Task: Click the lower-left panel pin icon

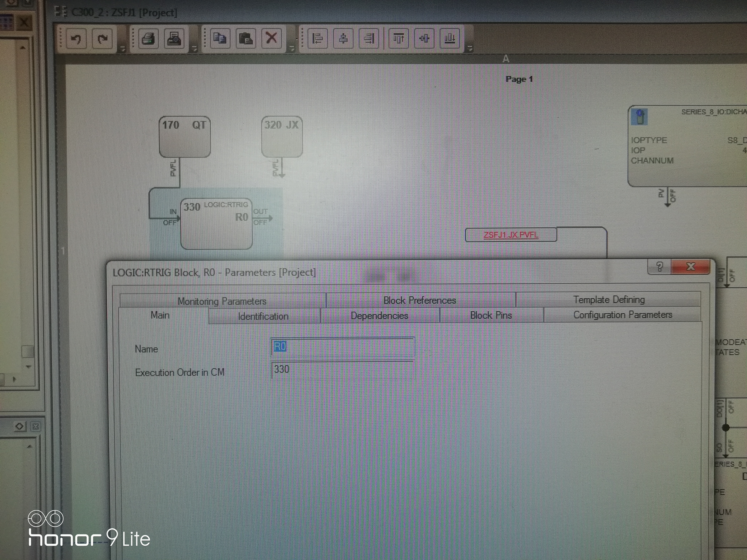Action: [x=20, y=426]
